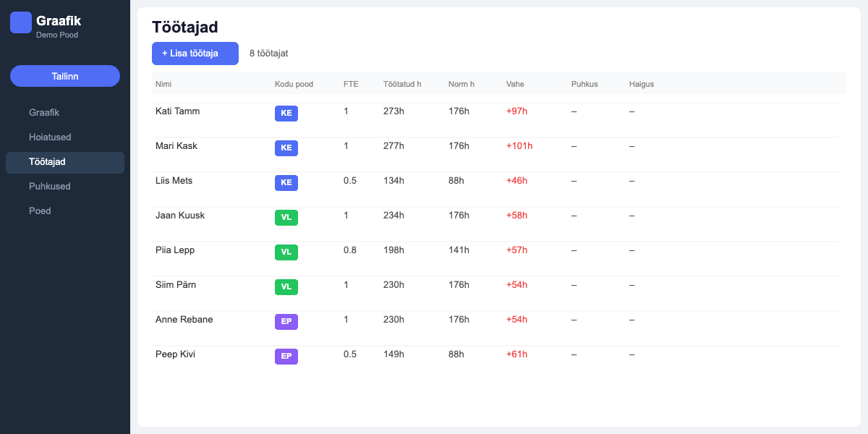
Task: Sort the table by Nimi column
Action: coord(163,84)
